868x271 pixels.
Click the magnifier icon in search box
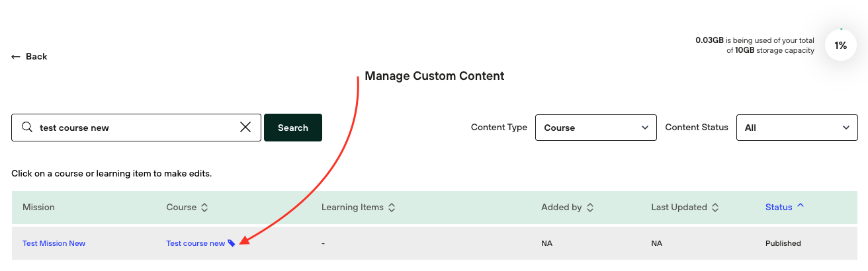(x=27, y=128)
